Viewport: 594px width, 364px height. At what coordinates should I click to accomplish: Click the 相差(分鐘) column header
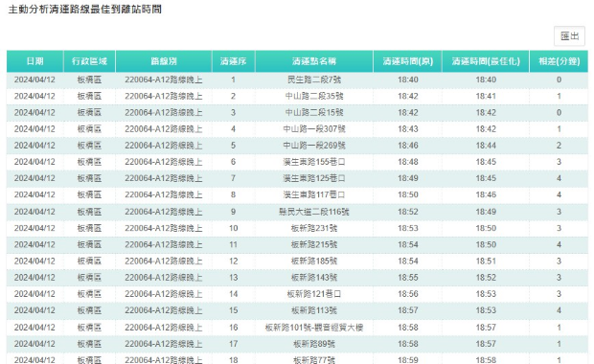tap(559, 61)
